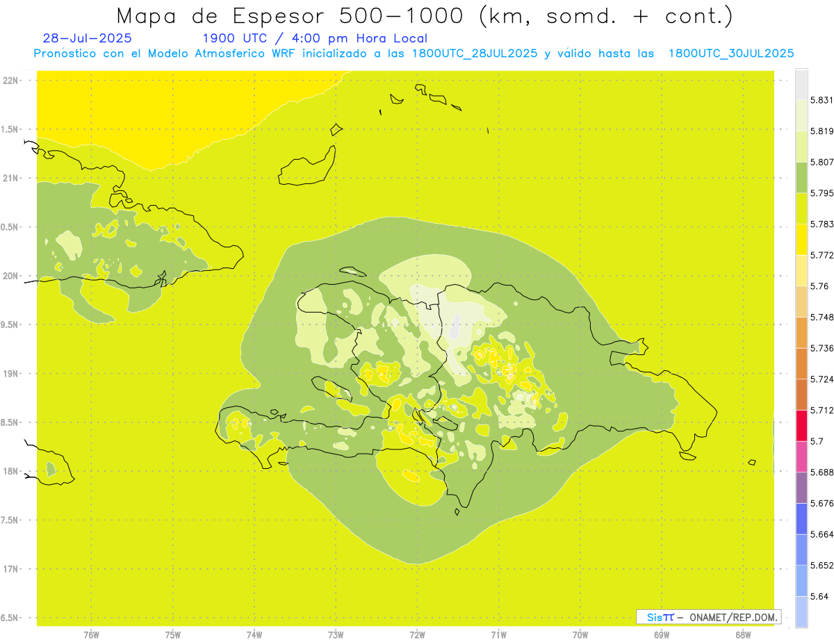The image size is (834, 644).
Task: Click the 'ONAMET/REP.DOM.' credit label
Action: point(733,617)
